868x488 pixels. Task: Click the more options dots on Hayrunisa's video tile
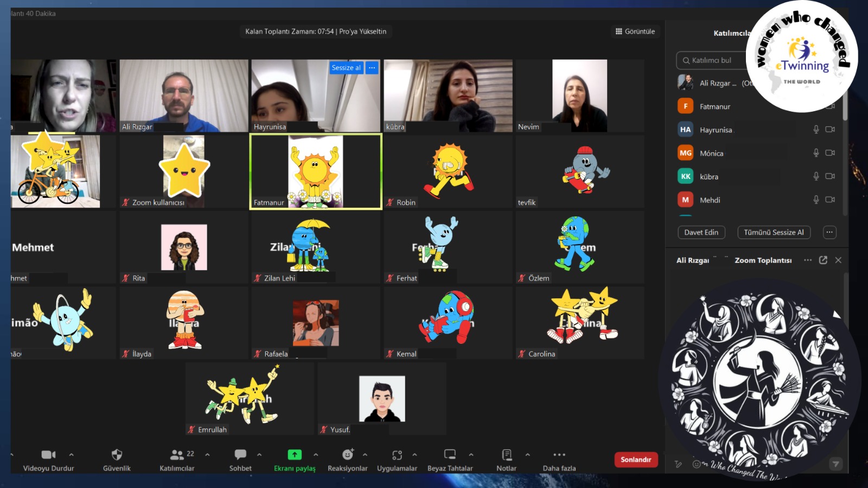pyautogui.click(x=372, y=68)
